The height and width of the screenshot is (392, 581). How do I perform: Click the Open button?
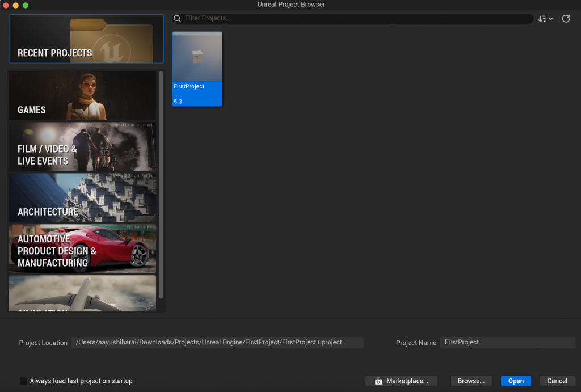tap(516, 381)
